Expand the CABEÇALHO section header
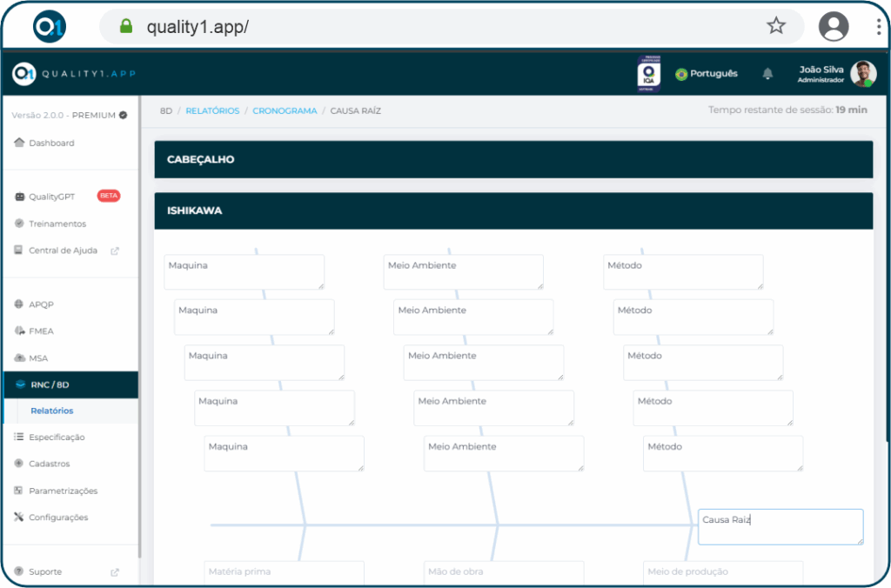The width and height of the screenshot is (891, 588). pos(513,160)
